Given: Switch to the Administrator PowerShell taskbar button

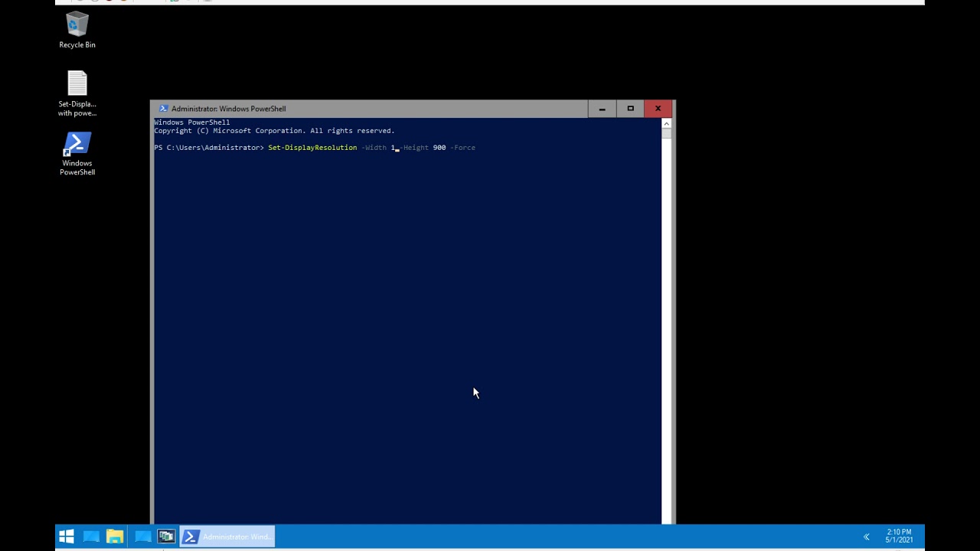Looking at the screenshot, I should 227,536.
